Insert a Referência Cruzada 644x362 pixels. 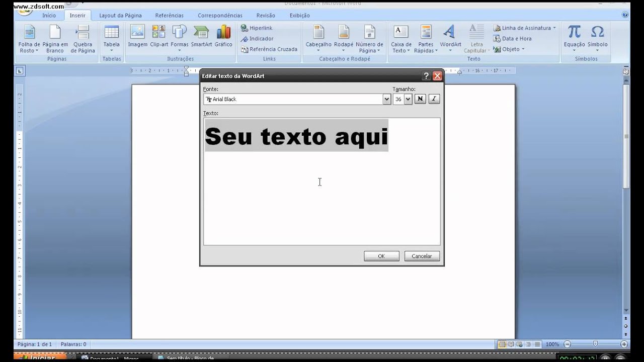tap(269, 49)
